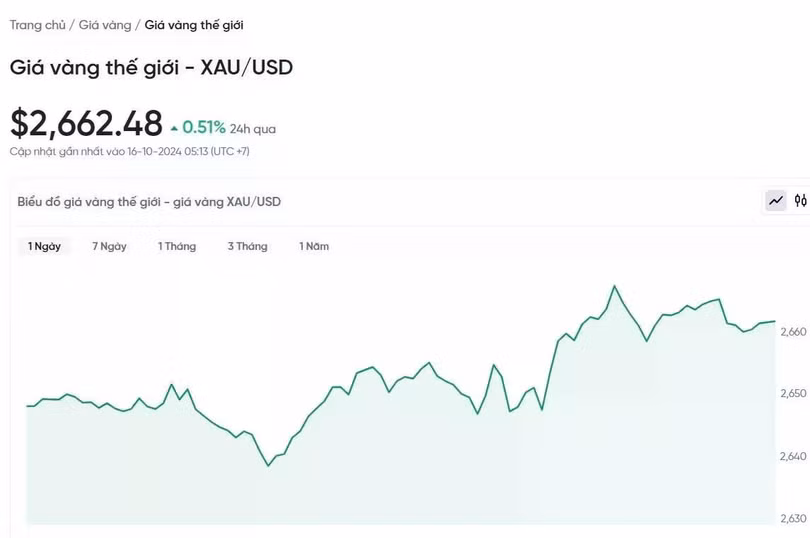The image size is (810, 538).
Task: Click the 2,630 y-axis label
Action: point(792,518)
